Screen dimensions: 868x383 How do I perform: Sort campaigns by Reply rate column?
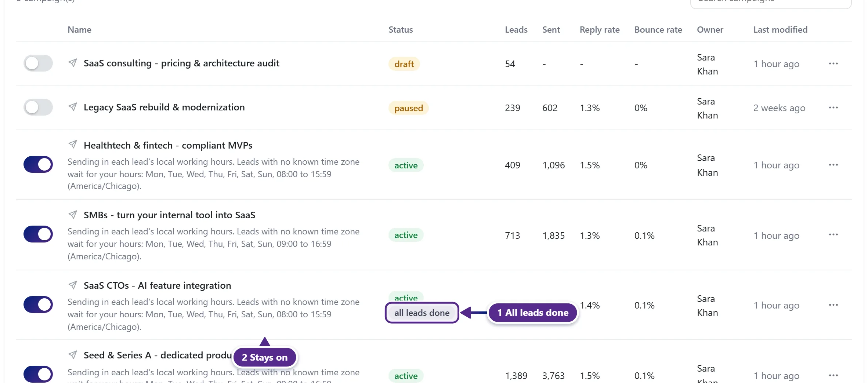(600, 30)
